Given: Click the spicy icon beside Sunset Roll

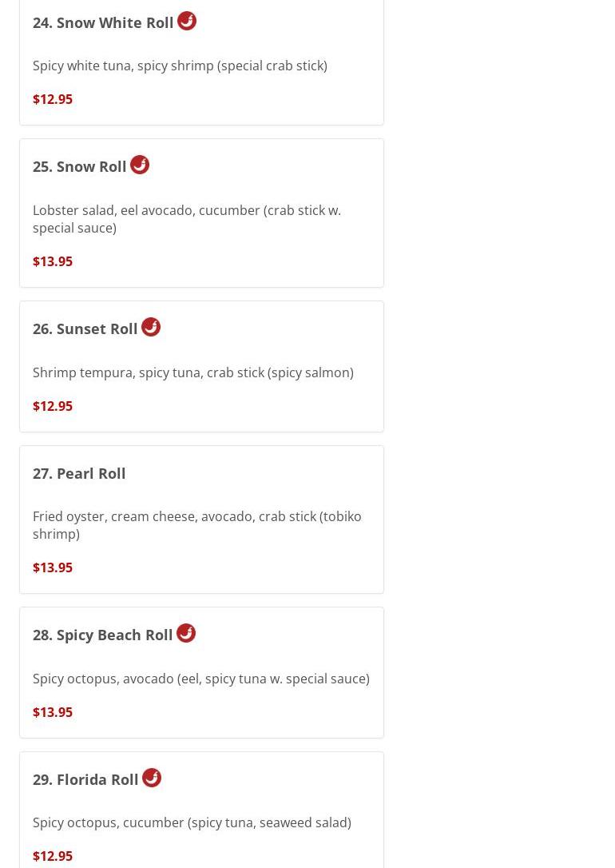Looking at the screenshot, I should [151, 327].
